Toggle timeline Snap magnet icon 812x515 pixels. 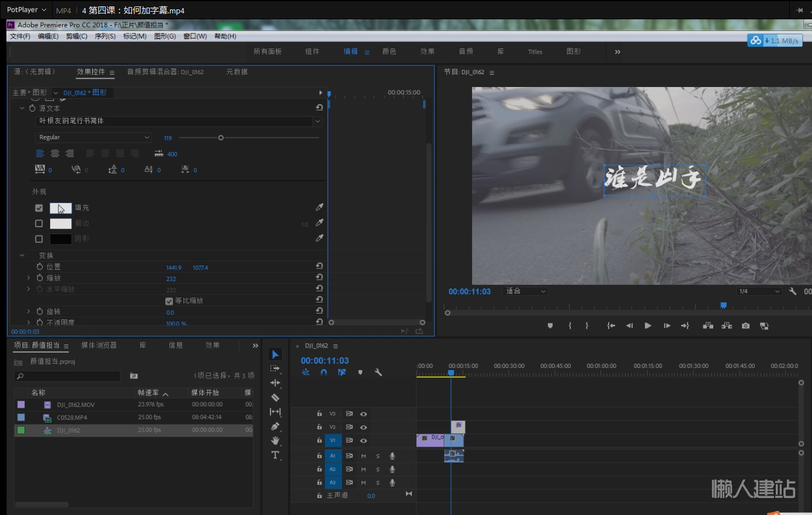(324, 373)
